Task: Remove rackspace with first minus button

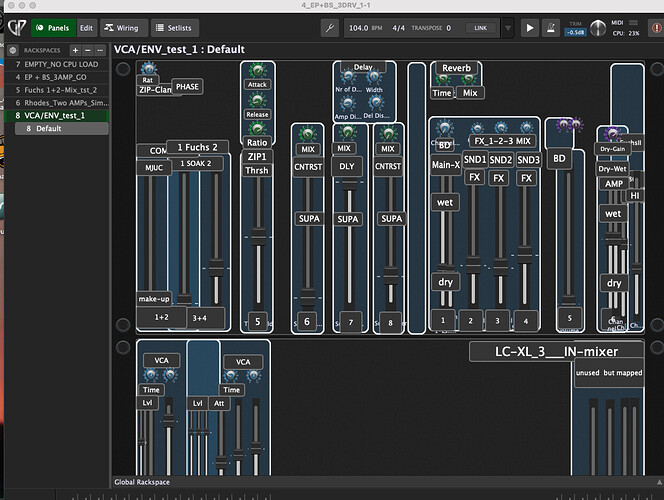Action: coord(88,50)
